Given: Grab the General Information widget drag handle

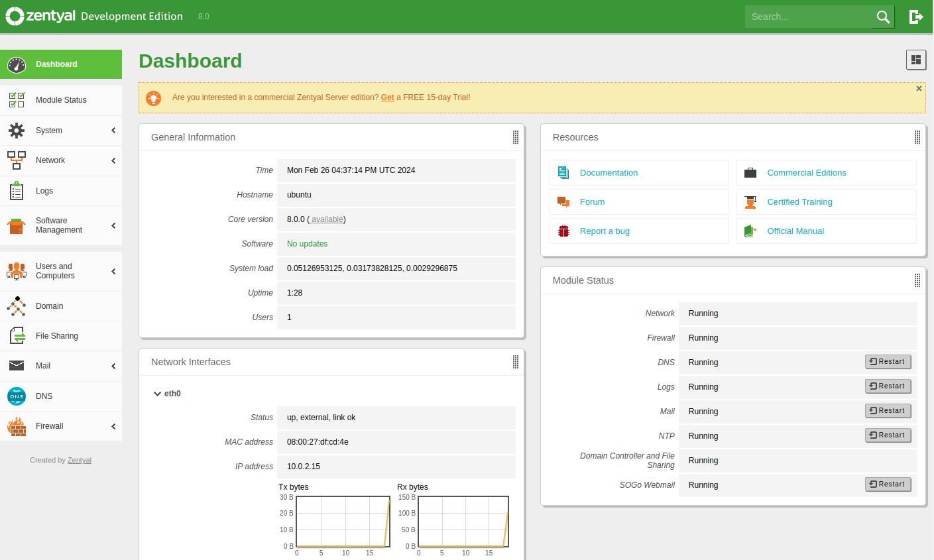Looking at the screenshot, I should click(516, 137).
